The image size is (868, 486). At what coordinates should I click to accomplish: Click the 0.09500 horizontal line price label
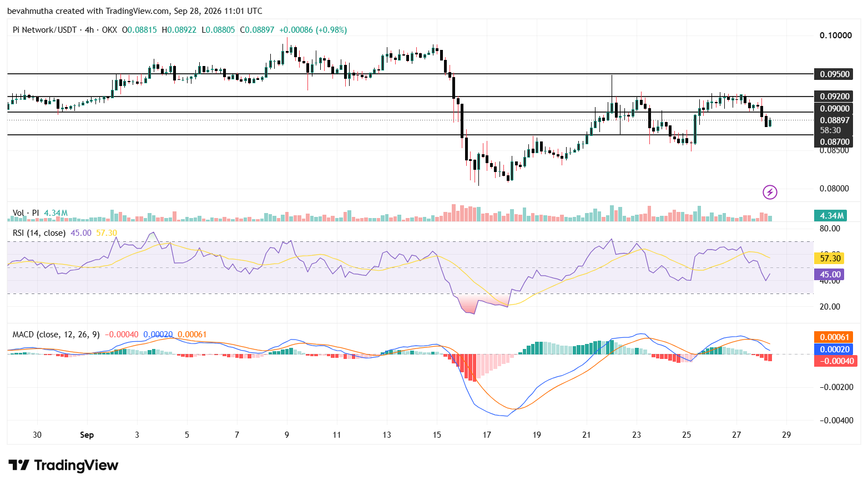pyautogui.click(x=835, y=74)
